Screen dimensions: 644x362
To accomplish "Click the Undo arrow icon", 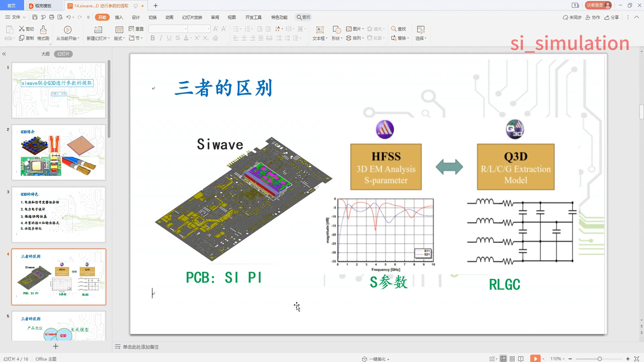I will tap(68, 17).
